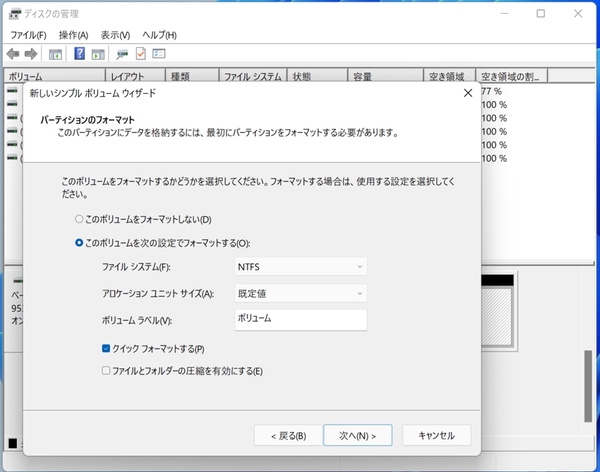The height and width of the screenshot is (472, 600).
Task: Click the 容量 column header
Action: (x=386, y=76)
